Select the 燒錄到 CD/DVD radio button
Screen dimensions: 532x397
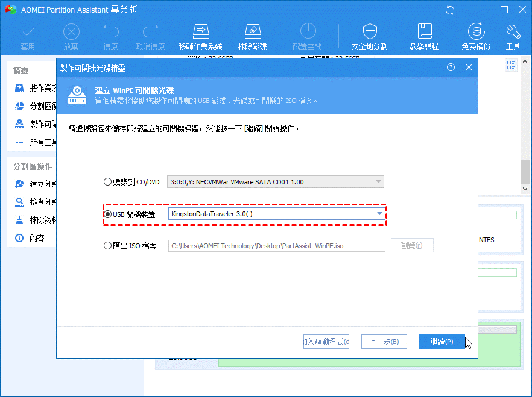point(107,182)
